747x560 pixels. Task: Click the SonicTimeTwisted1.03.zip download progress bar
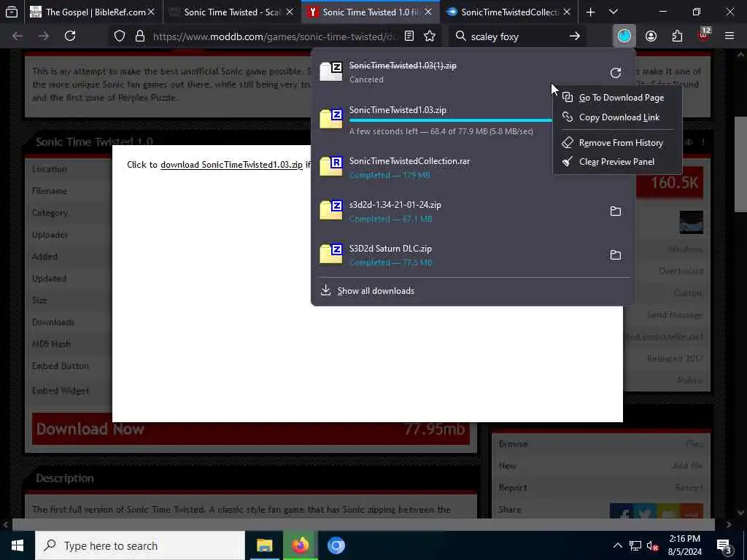tap(451, 120)
